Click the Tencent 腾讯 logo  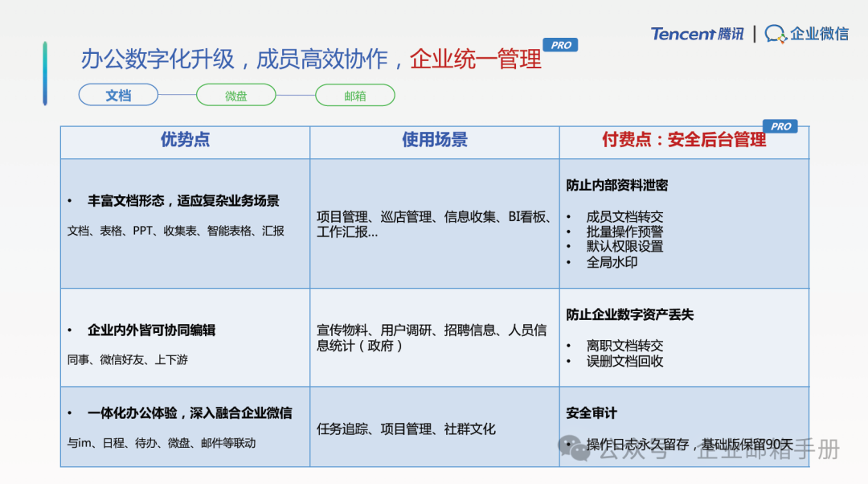point(697,34)
